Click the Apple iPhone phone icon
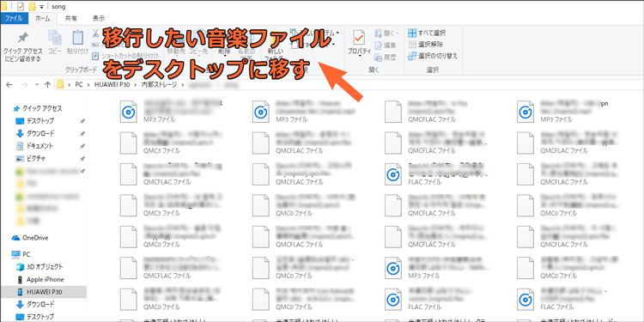The height and width of the screenshot is (322, 644). (20, 279)
